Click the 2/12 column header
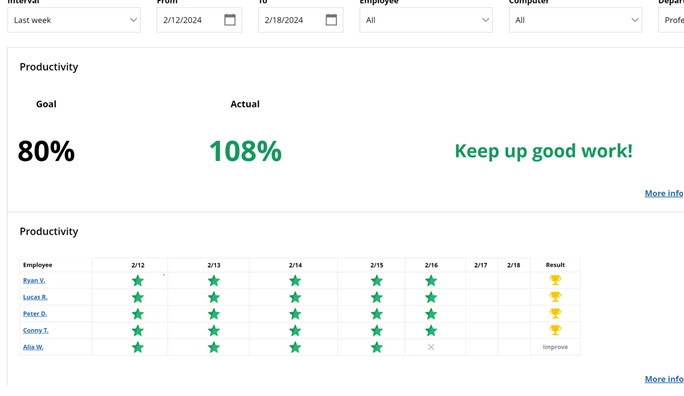684x396 pixels. point(138,265)
